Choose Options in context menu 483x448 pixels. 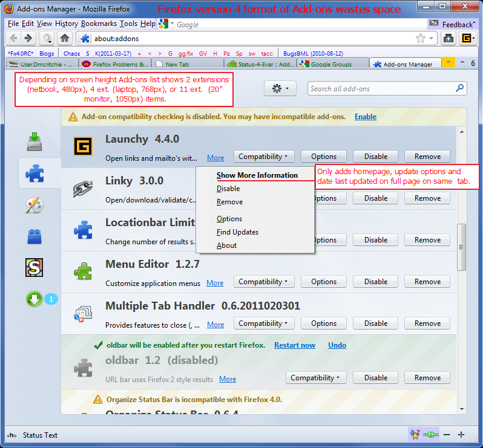(229, 218)
